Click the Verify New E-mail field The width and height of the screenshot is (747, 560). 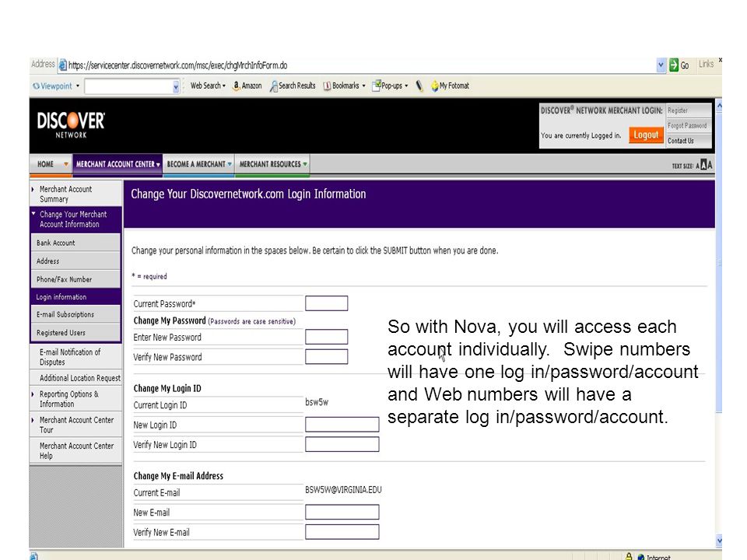coord(342,532)
